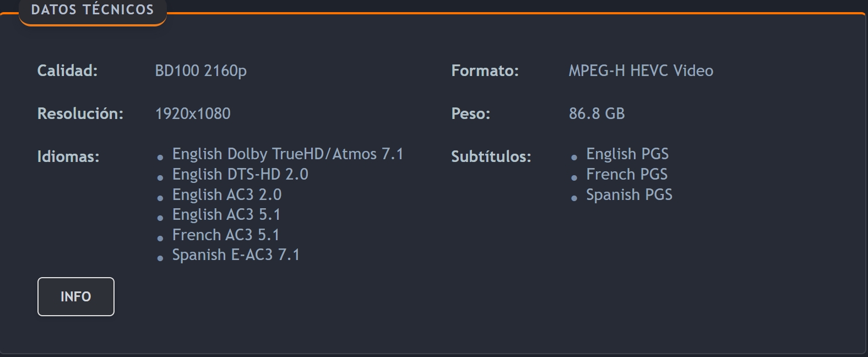The height and width of the screenshot is (357, 868).
Task: Click the Idiomas label
Action: tap(68, 156)
